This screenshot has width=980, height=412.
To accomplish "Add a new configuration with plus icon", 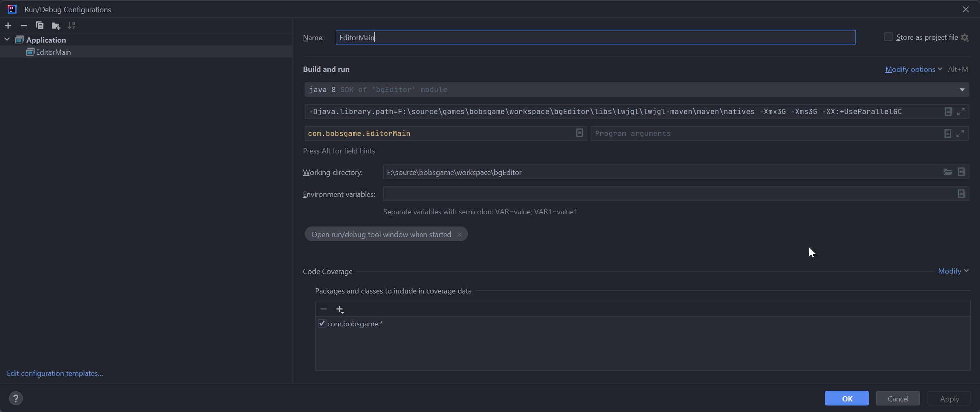I will click(x=8, y=26).
